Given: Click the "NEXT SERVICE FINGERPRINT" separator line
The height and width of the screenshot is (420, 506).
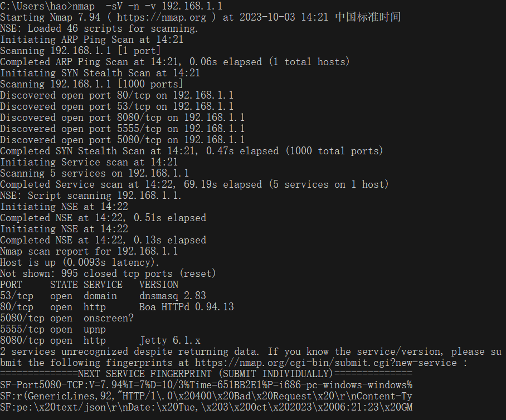Looking at the screenshot, I should click(206, 374).
